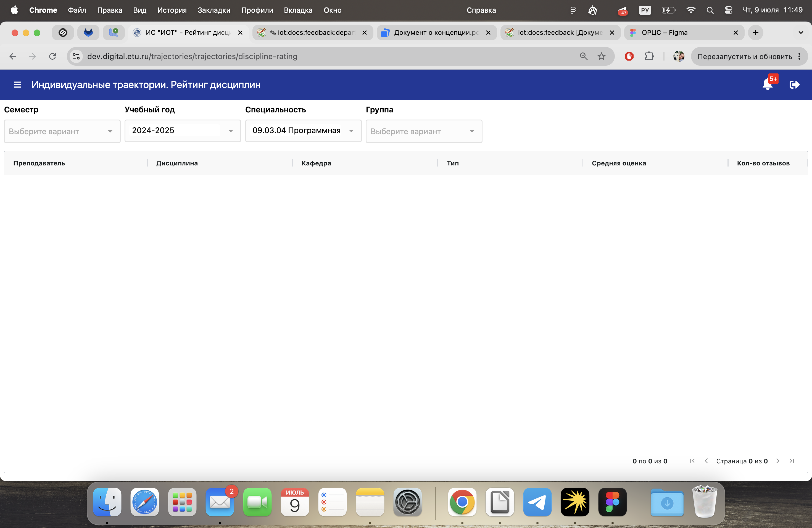The height and width of the screenshot is (528, 812).
Task: Sort by Средняя оценка column header
Action: pos(619,163)
